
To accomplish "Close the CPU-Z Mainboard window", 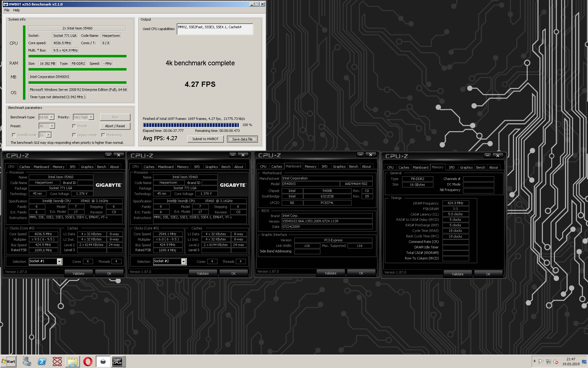I will pos(371,155).
